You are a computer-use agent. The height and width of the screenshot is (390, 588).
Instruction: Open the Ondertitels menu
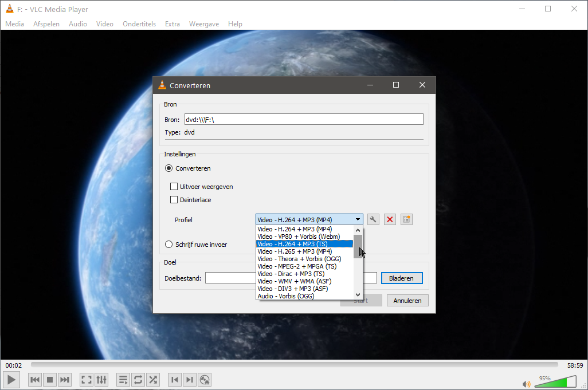[x=139, y=24]
